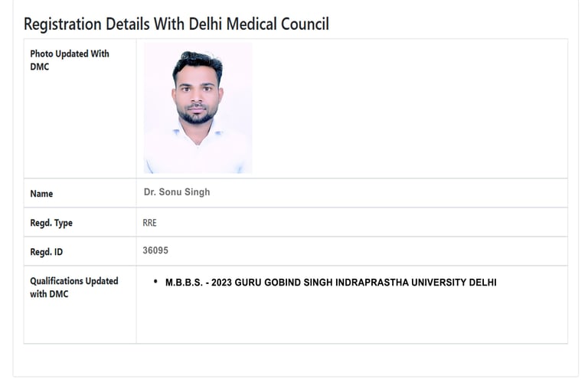
Task: Click the "Regd. ID" label
Action: 46,252
